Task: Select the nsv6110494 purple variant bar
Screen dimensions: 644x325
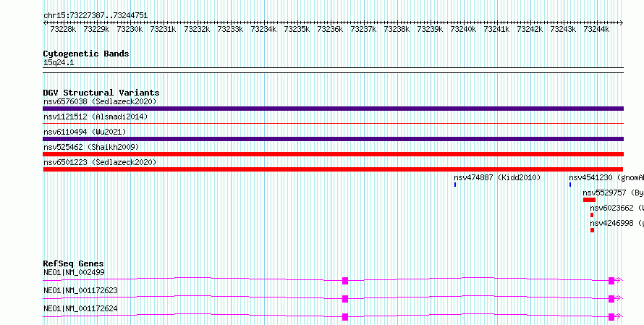Action: point(333,139)
